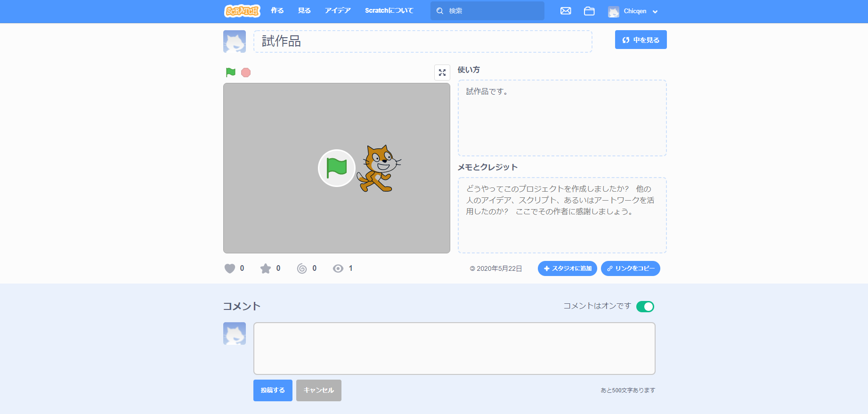The width and height of the screenshot is (868, 414).
Task: Focus the comment text box
Action: point(454,349)
